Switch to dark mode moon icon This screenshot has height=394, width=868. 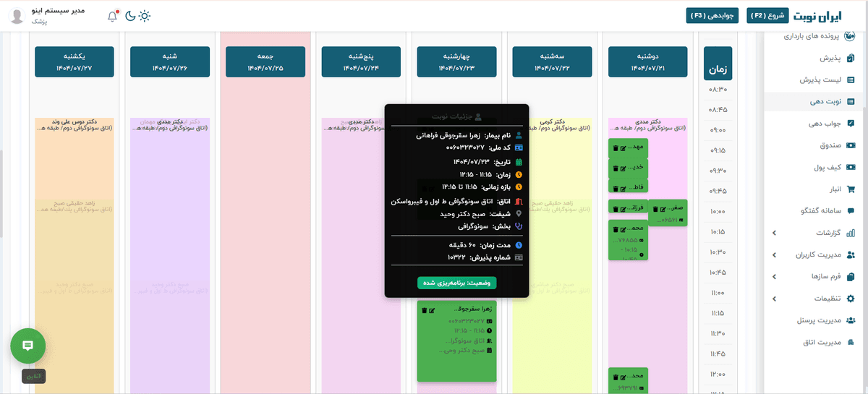point(129,16)
